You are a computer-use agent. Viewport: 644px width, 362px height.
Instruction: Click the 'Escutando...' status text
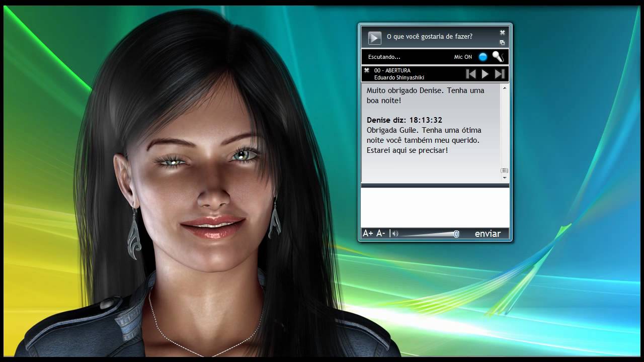(384, 57)
